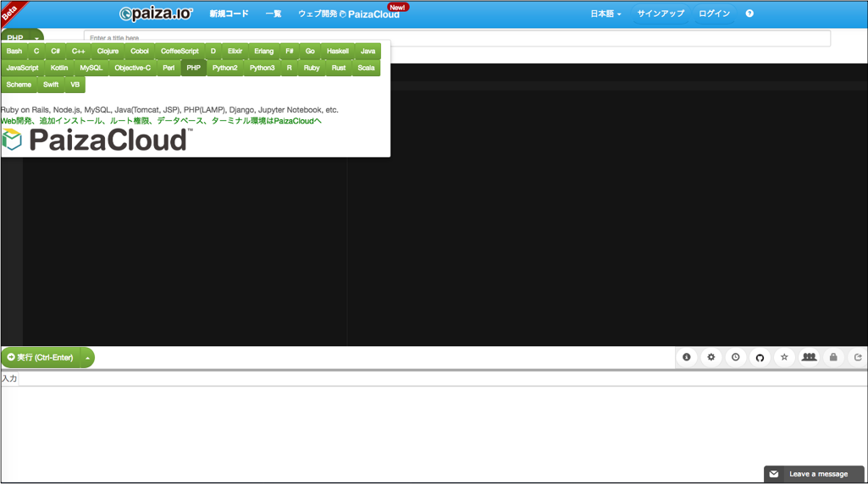Select Scheme language
This screenshot has height=484, width=868.
click(x=19, y=85)
